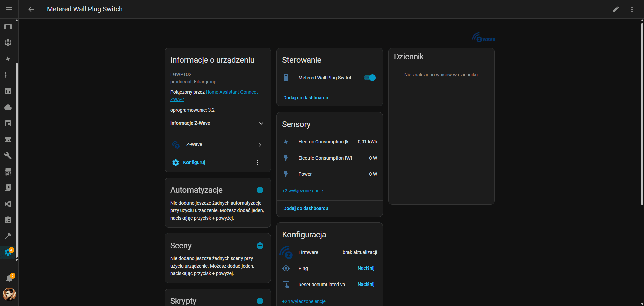Open the user profile avatar
644x306 pixels.
pos(9,294)
